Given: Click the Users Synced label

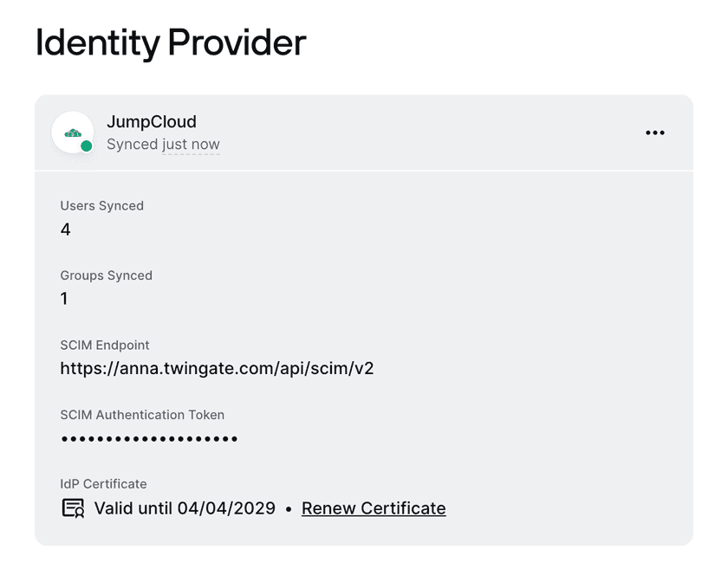Looking at the screenshot, I should (101, 206).
